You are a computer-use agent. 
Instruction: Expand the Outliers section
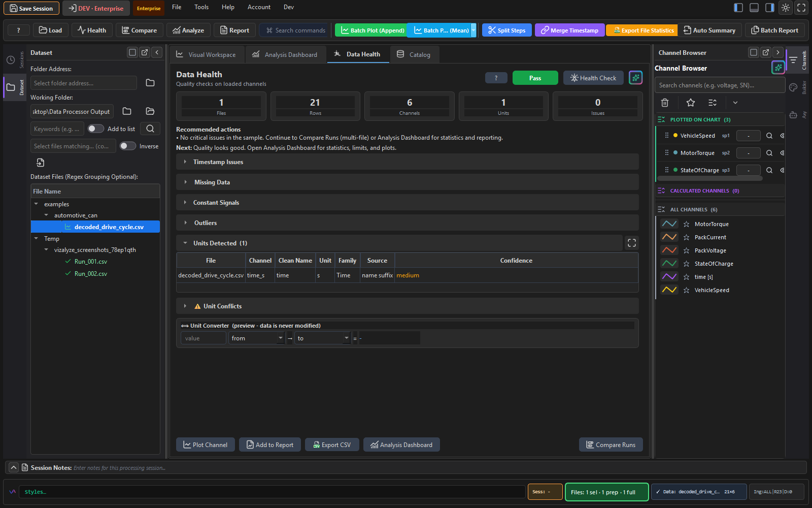407,223
